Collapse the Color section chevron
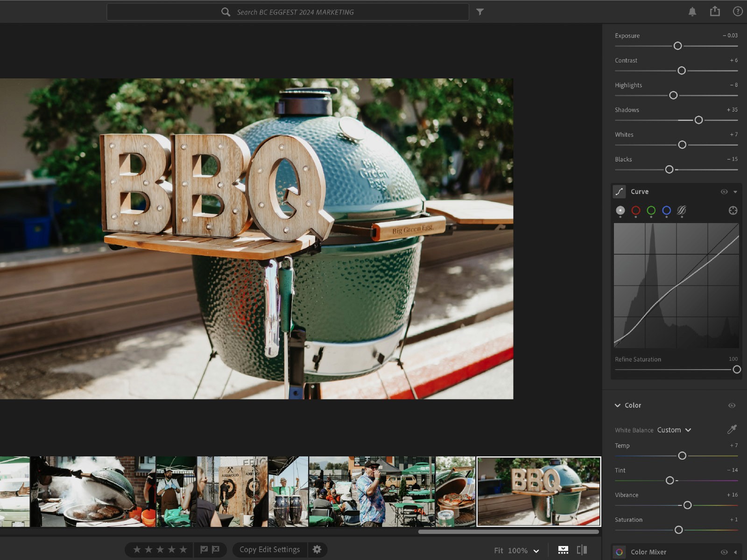This screenshot has width=747, height=560. point(618,406)
